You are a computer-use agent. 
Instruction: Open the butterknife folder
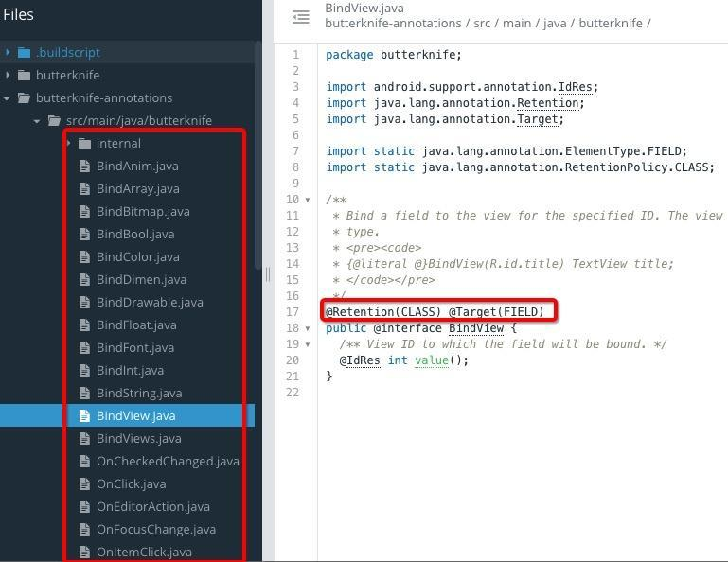[x=68, y=75]
